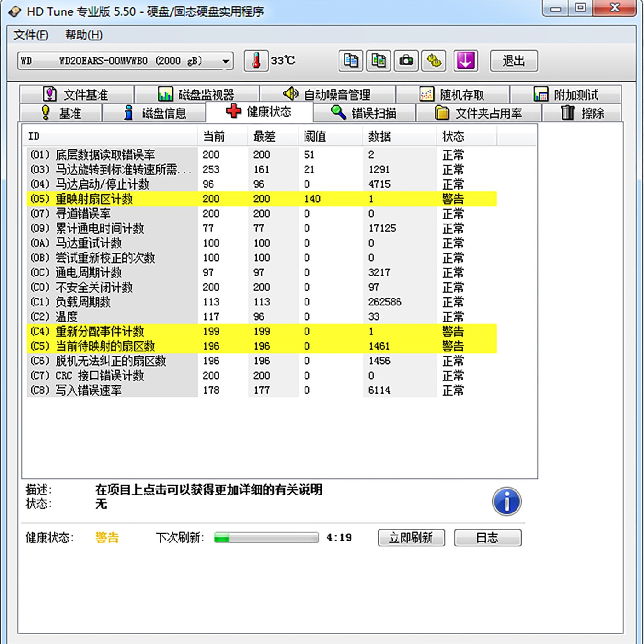The image size is (644, 644).
Task: Click the data value 262586
Action: pos(385,302)
